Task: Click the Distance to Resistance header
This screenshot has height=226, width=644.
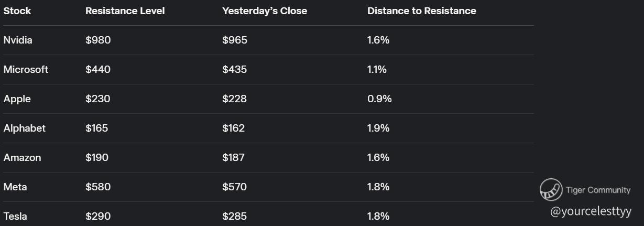Action: click(x=422, y=11)
